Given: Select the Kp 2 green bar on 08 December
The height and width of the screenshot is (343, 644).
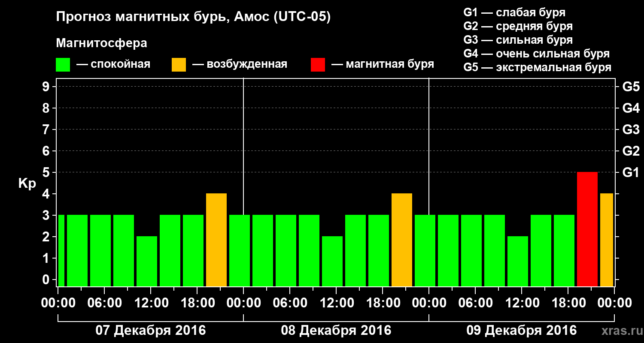Looking at the screenshot, I should (x=332, y=261).
